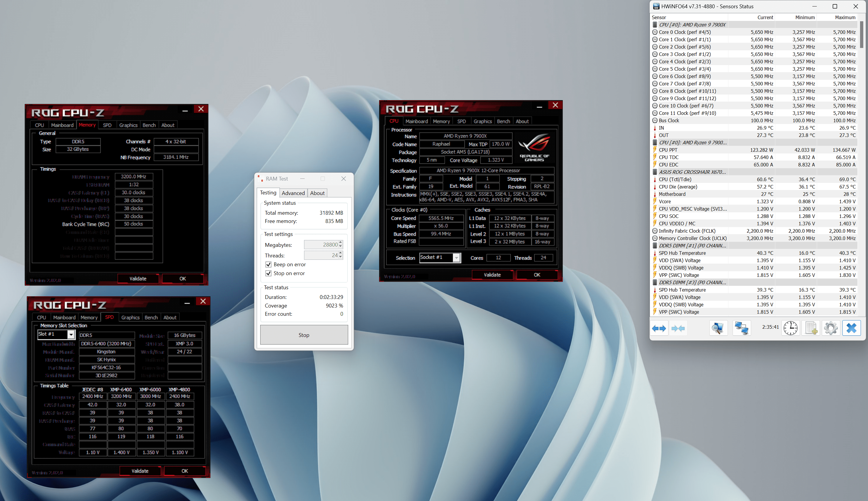Click the HWiNFO sensor list vertical scrollbar

[861, 34]
